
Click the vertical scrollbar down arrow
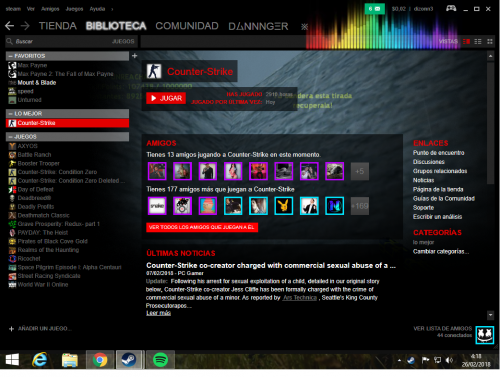(x=490, y=315)
